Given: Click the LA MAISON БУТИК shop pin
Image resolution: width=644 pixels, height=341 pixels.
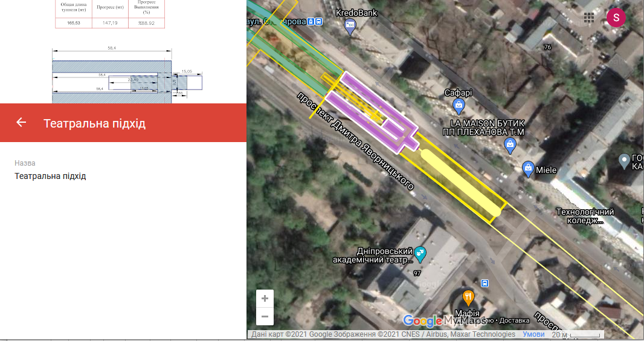Looking at the screenshot, I should (x=510, y=145).
